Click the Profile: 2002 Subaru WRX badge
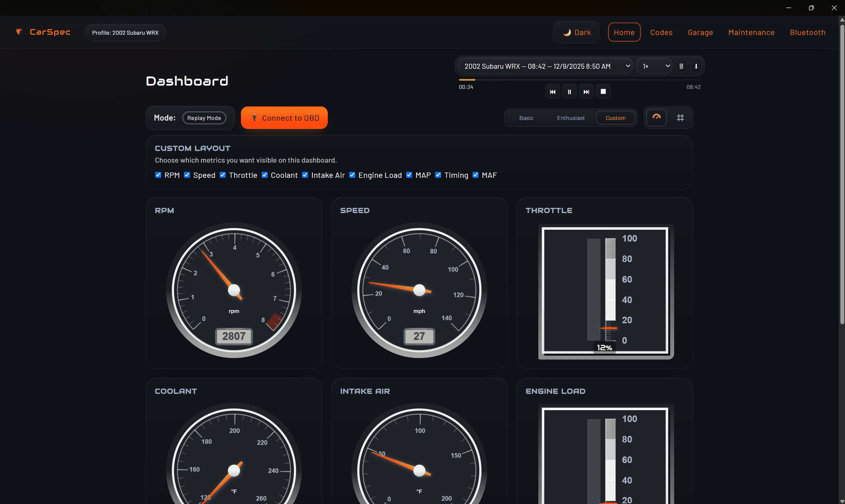The image size is (845, 504). 125,33
